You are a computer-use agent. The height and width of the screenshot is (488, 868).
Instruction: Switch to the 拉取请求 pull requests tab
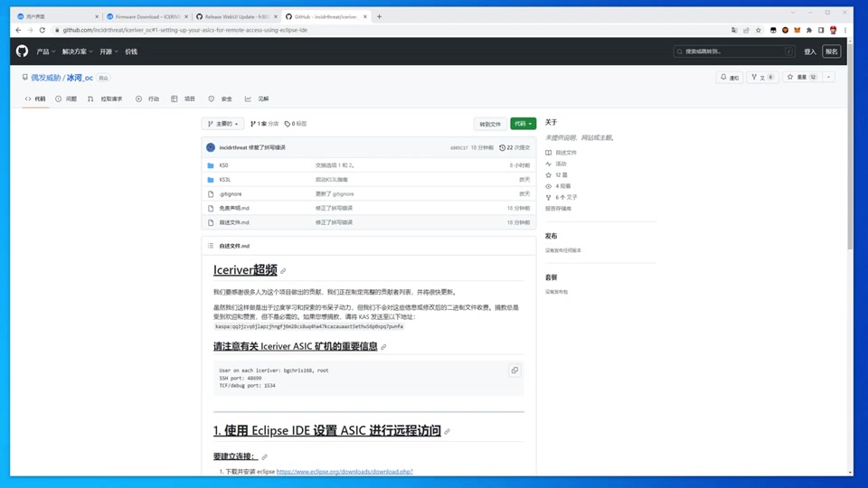[x=105, y=99]
